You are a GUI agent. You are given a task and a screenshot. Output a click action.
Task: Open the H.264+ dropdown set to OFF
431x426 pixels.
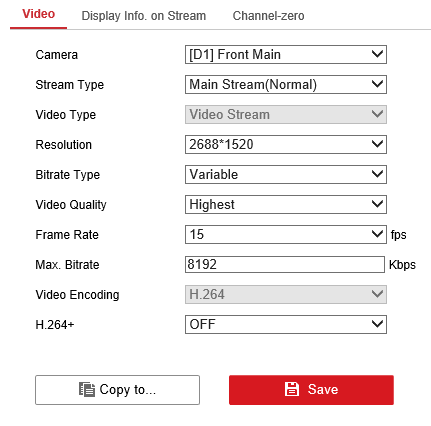286,324
